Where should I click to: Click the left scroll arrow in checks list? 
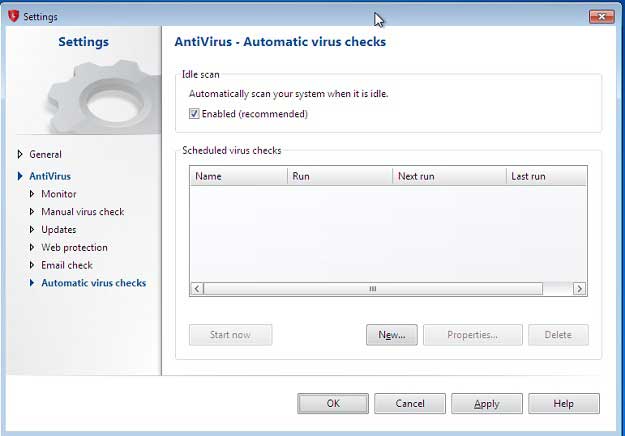tap(197, 288)
